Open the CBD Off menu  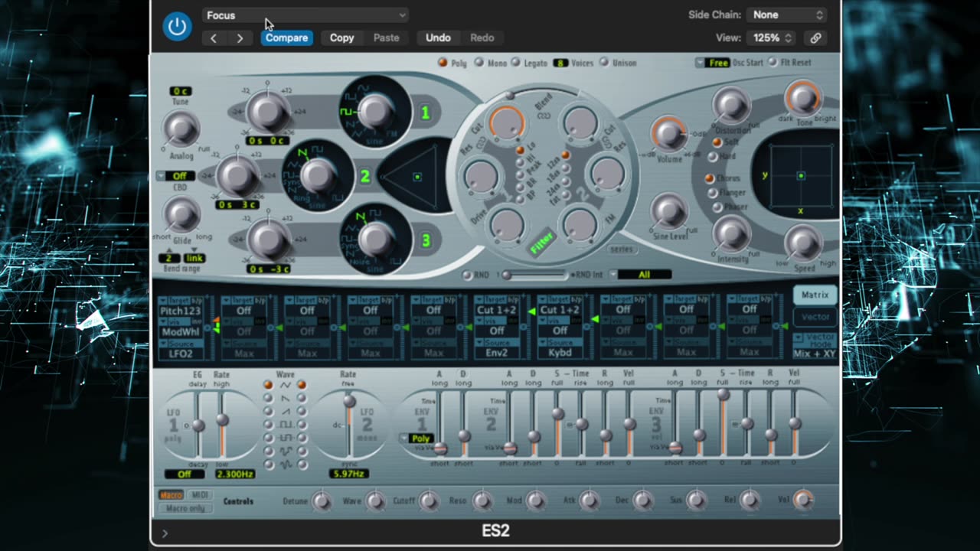click(x=175, y=175)
